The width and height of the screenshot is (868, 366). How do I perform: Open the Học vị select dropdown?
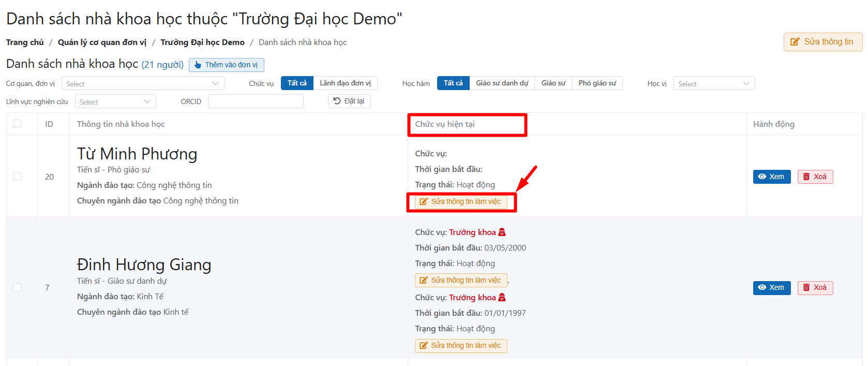[x=714, y=83]
